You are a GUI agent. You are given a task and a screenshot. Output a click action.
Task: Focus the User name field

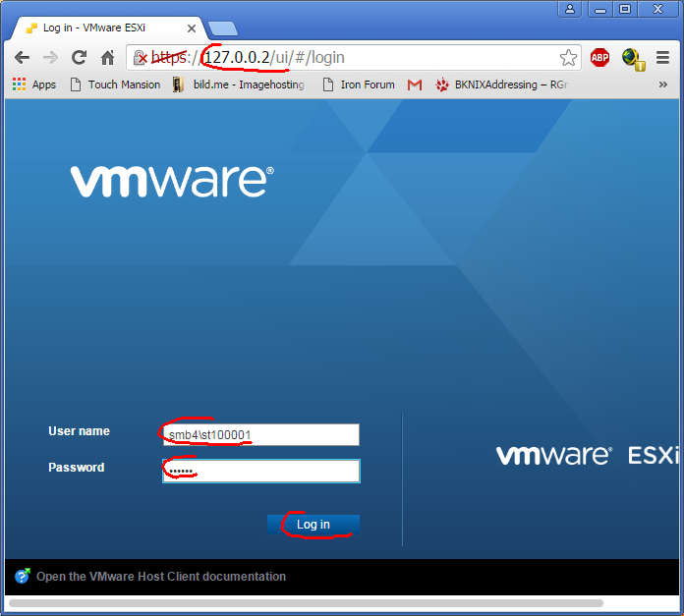pos(260,434)
